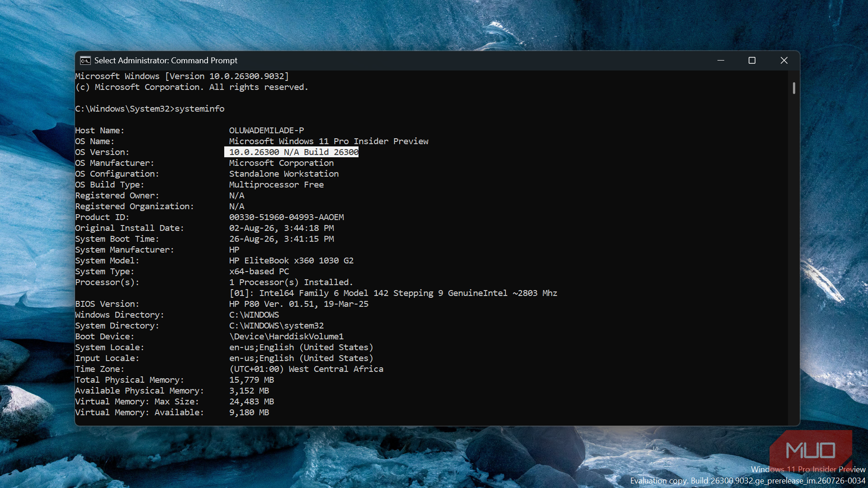Click the 'Original Install Date:' label

(129, 228)
